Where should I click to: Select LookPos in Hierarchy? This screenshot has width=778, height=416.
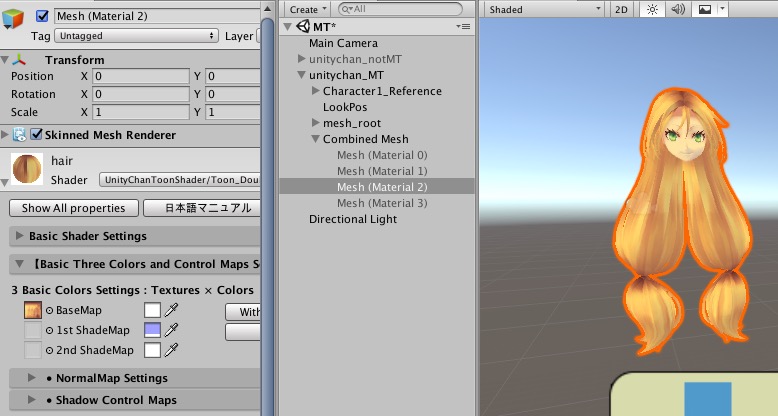click(345, 107)
